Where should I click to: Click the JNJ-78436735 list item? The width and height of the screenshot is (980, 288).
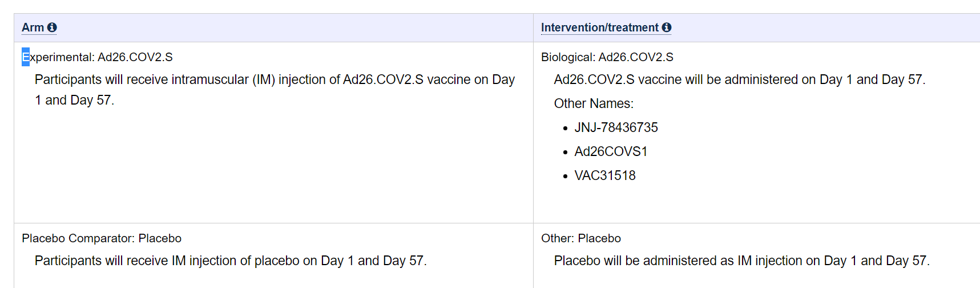[x=616, y=127]
